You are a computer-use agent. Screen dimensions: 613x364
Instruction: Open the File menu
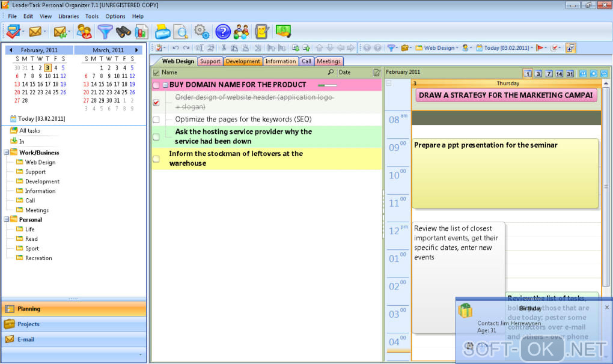12,16
